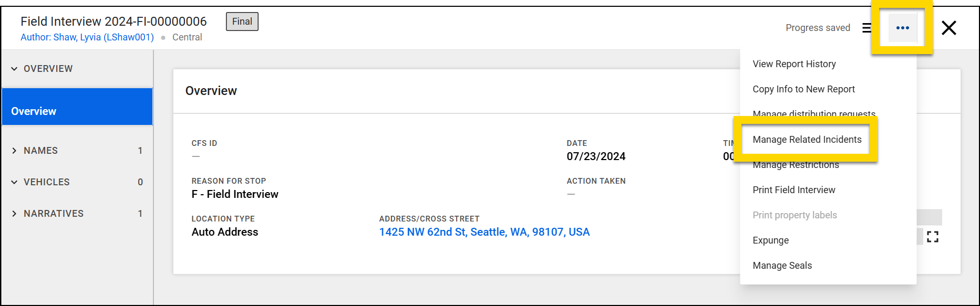Choose Manage Restrictions option

[796, 165]
